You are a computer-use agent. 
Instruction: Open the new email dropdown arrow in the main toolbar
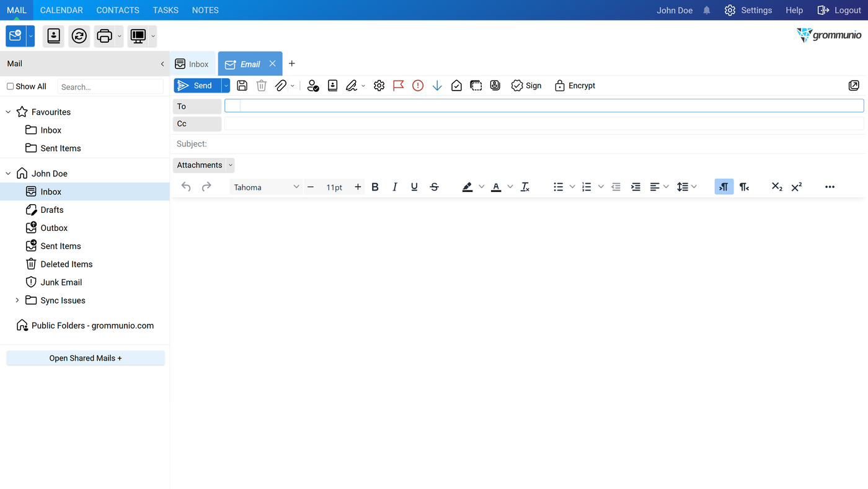[x=30, y=36]
